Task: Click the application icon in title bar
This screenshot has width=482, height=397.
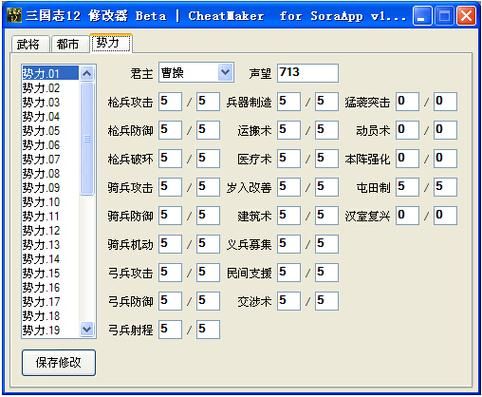Action: (x=14, y=15)
